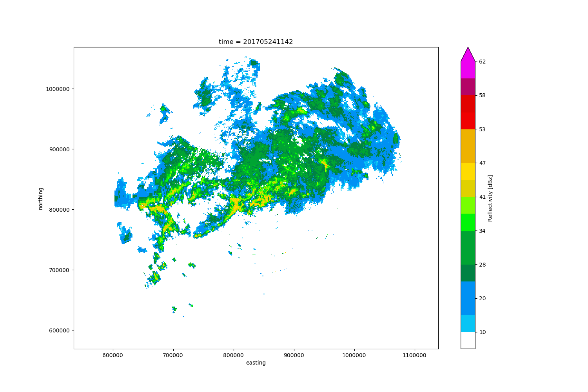
Task: Click the purple colorbar segment just above 58
Action: [468, 87]
